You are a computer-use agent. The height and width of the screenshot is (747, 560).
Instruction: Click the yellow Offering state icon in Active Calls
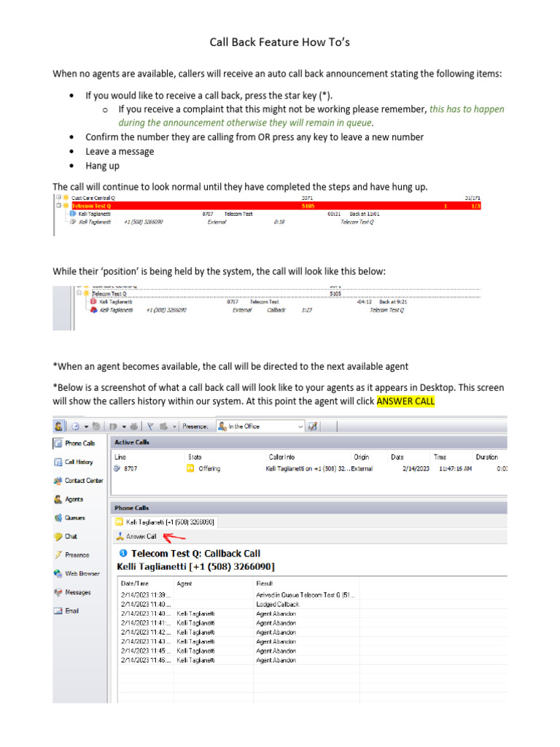point(190,468)
